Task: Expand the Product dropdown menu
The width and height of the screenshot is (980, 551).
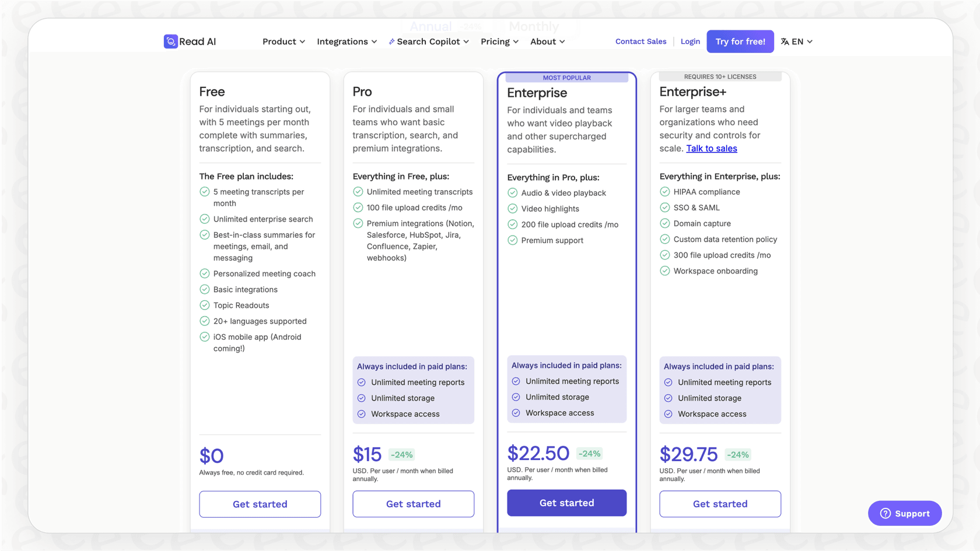Action: tap(283, 41)
